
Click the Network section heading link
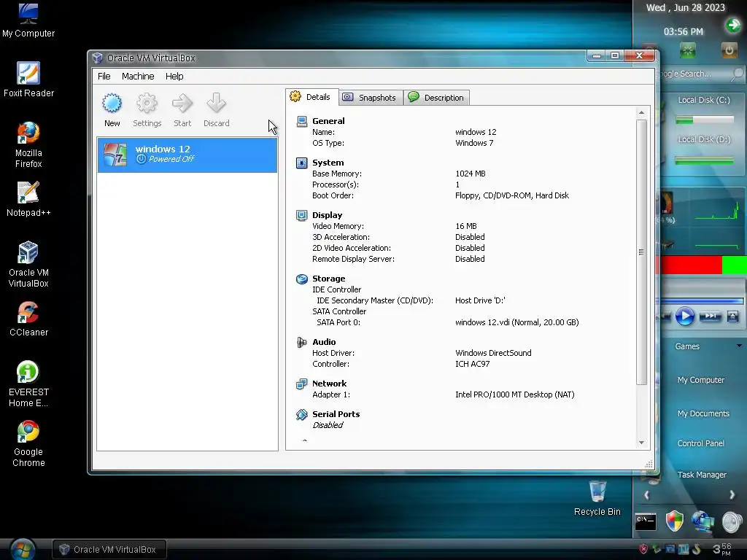pyautogui.click(x=329, y=384)
